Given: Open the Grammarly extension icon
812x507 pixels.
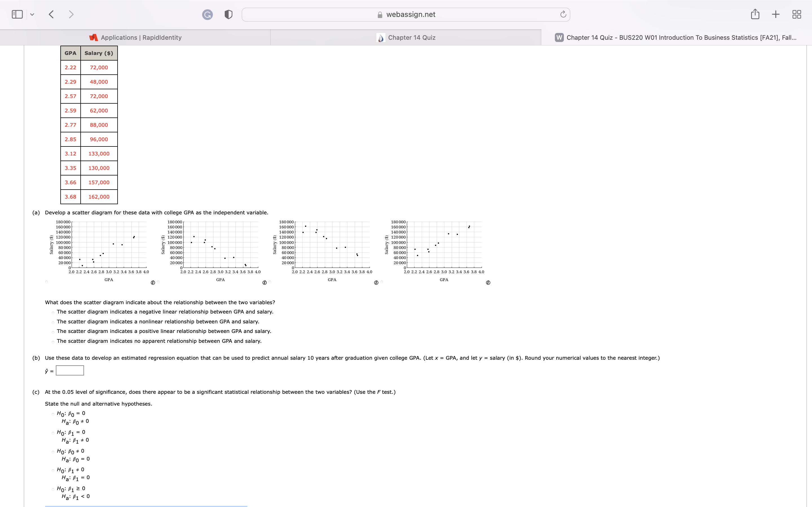Looking at the screenshot, I should pos(207,14).
